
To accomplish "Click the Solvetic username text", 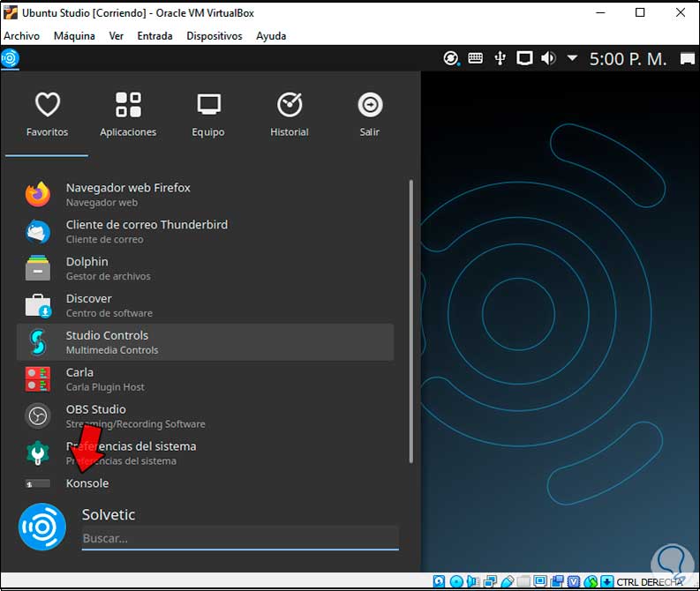I will click(109, 515).
